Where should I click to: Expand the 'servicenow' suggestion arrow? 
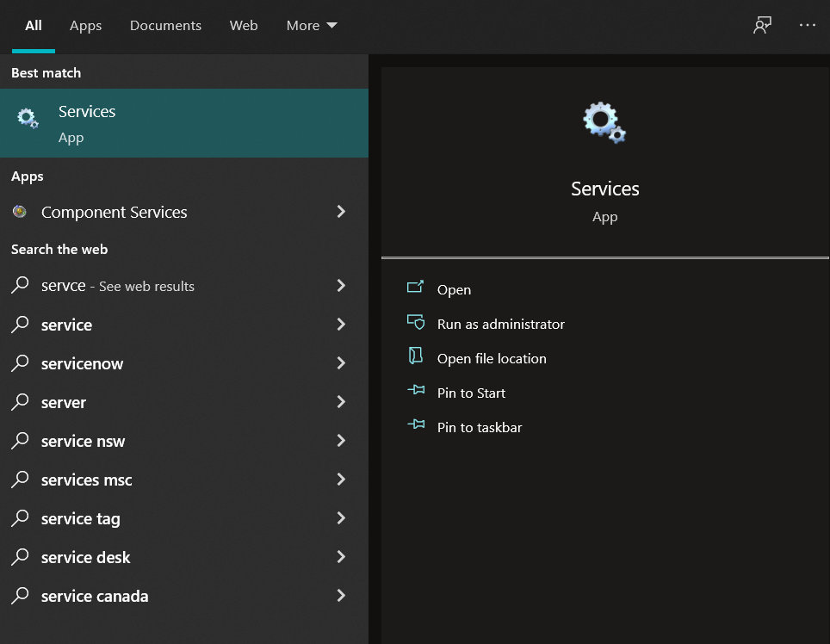[342, 363]
